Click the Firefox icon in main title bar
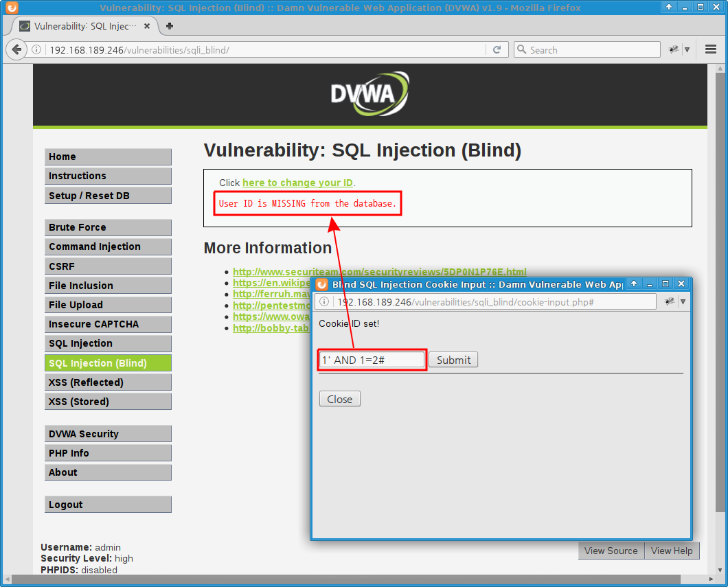The height and width of the screenshot is (587, 728). (x=12, y=8)
